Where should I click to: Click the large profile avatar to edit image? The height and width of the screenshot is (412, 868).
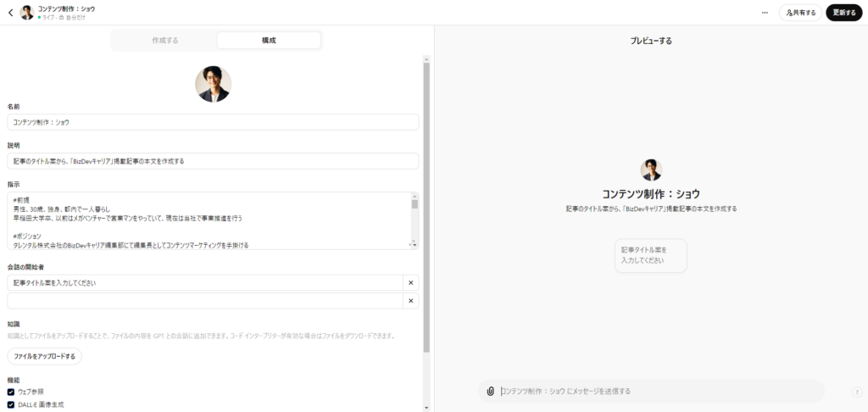pyautogui.click(x=213, y=84)
